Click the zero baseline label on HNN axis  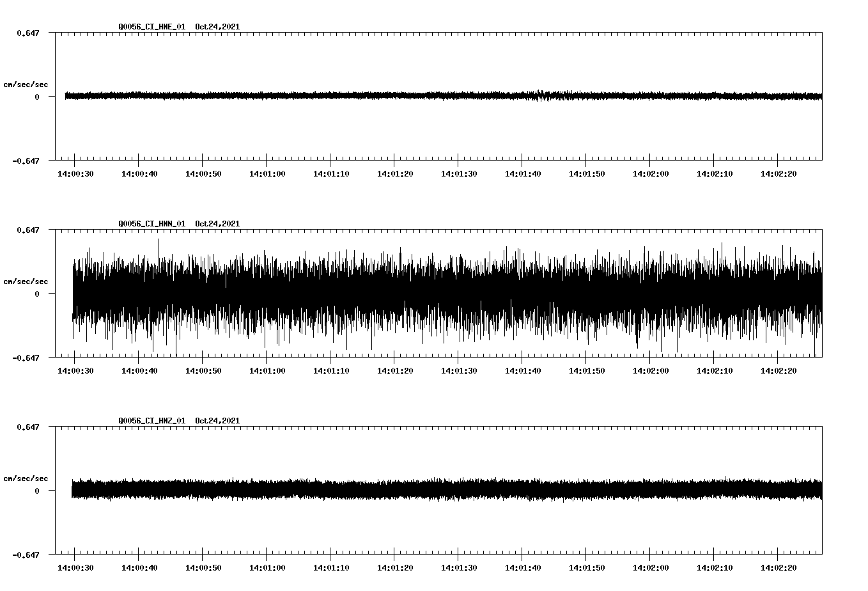37,294
